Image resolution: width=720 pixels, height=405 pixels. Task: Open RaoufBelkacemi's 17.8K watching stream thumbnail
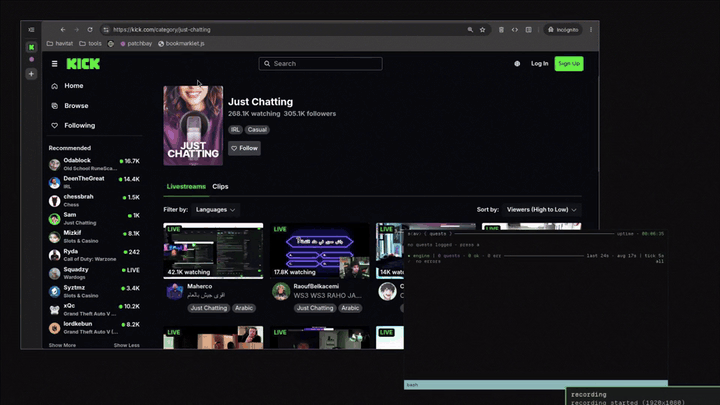(x=320, y=251)
